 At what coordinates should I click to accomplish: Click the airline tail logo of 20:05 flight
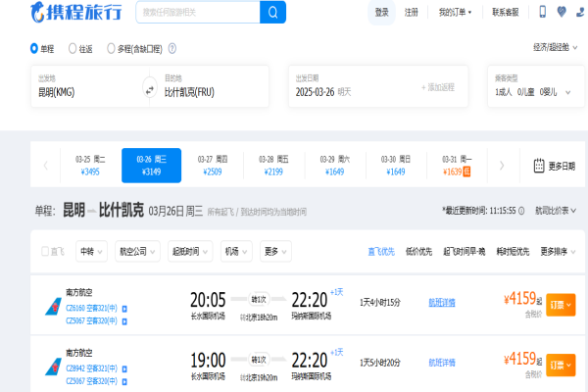click(x=53, y=307)
